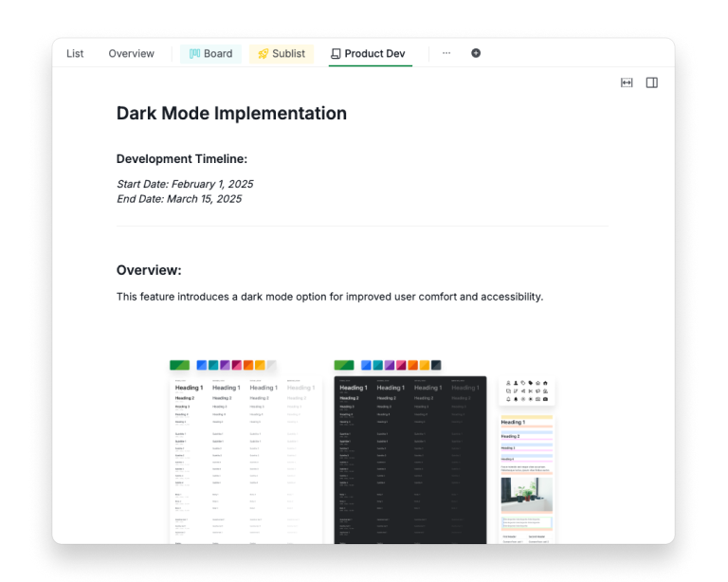The height and width of the screenshot is (582, 728).
Task: Click the Overview: heading in the document
Action: tap(149, 270)
